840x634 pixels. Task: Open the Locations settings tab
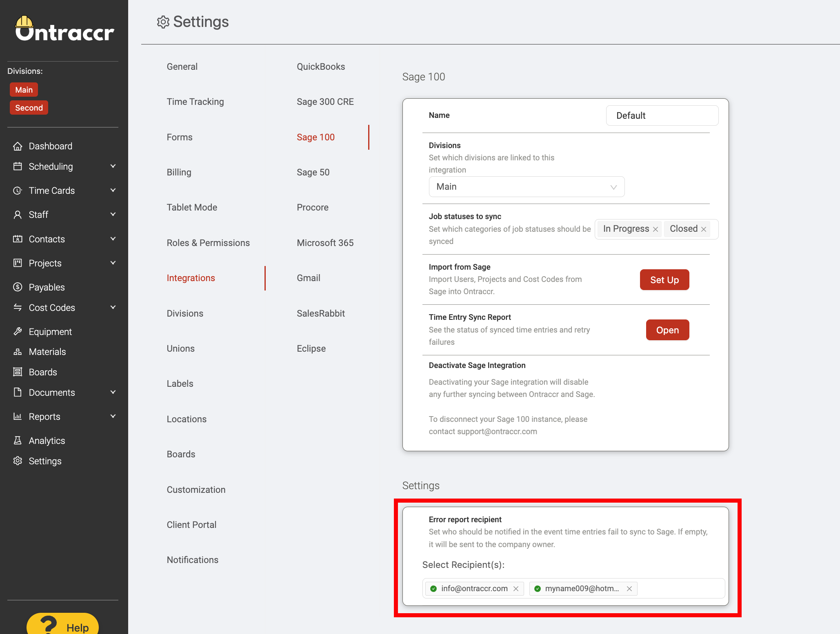[187, 419]
